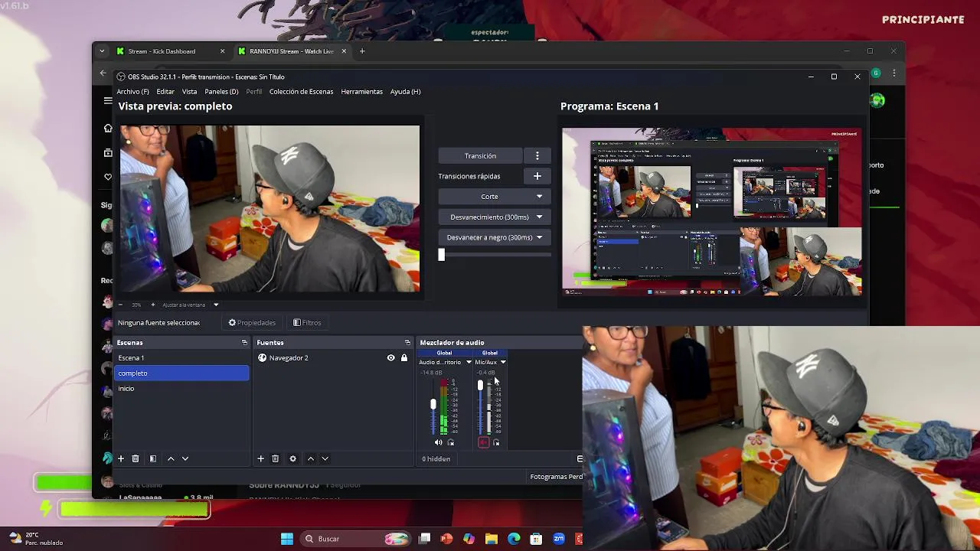The image size is (980, 551).
Task: Open Paneles (D) menu
Action: (221, 91)
